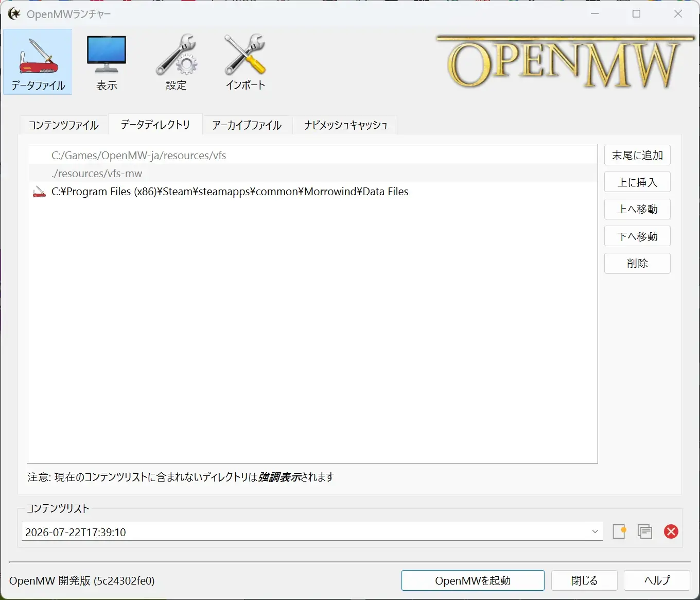The image size is (700, 600).
Task: Select the C:/Games/OpenMW-ja/resources/vfs row
Action: [313, 156]
